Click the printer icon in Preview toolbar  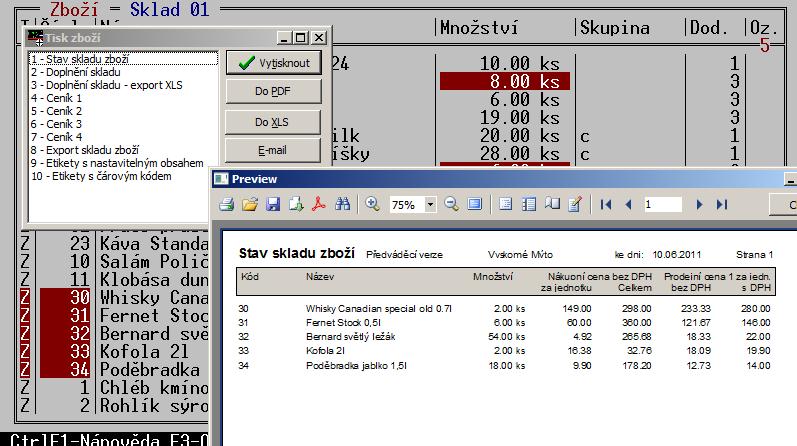(227, 204)
